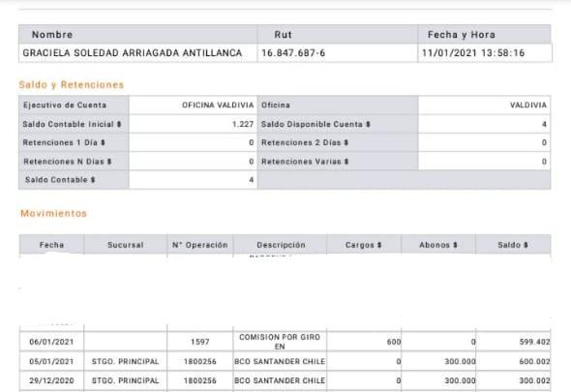571x392 pixels.
Task: Click the Fecha column header in Movimientos
Action: pos(51,245)
